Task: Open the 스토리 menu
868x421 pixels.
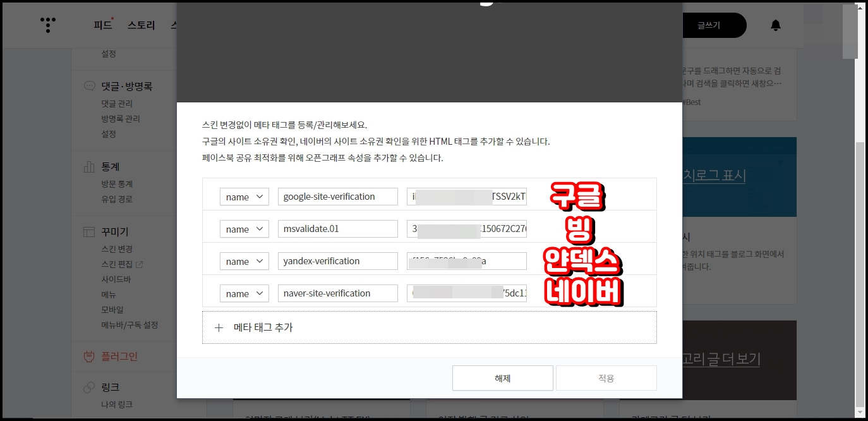Action: coord(142,25)
